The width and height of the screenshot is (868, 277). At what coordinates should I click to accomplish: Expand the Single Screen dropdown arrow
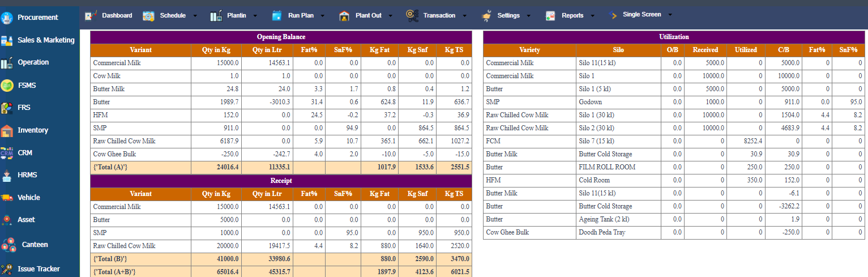point(670,15)
